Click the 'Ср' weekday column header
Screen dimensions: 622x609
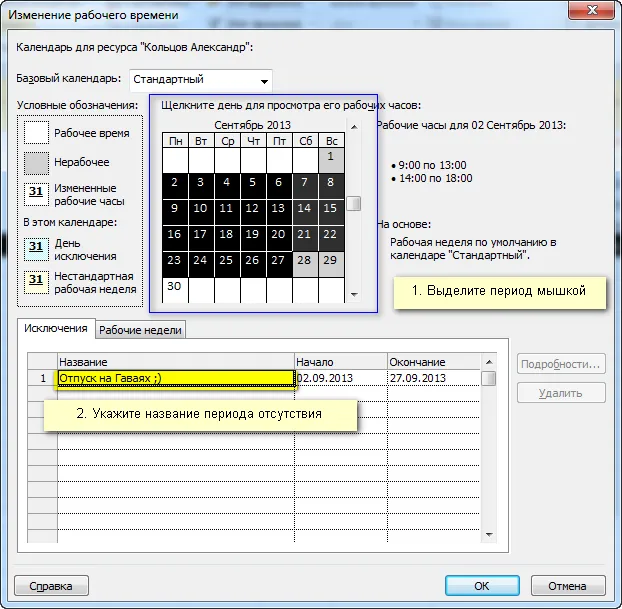(x=227, y=140)
